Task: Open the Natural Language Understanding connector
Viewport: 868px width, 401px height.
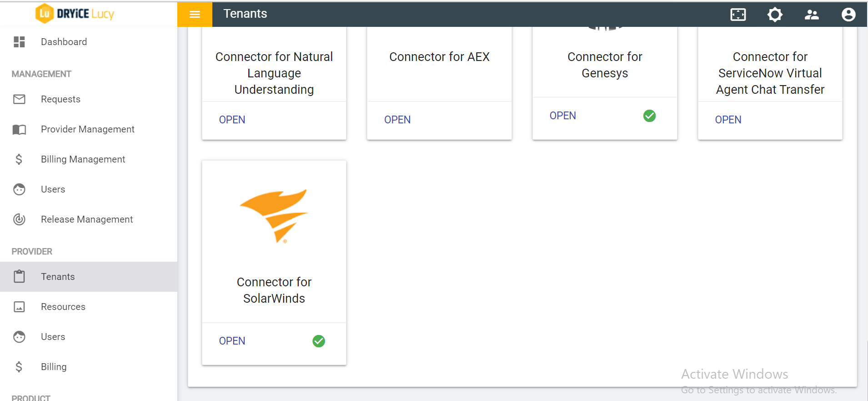Action: pos(232,120)
